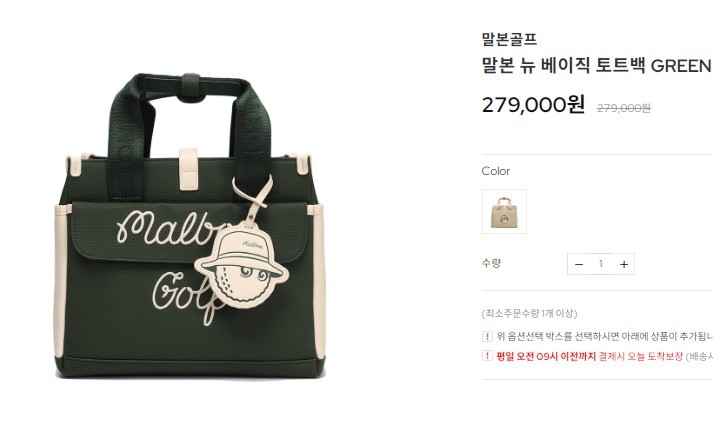Decrease quantity with the minus button
Viewport: 713px width, 441px height.
point(579,264)
